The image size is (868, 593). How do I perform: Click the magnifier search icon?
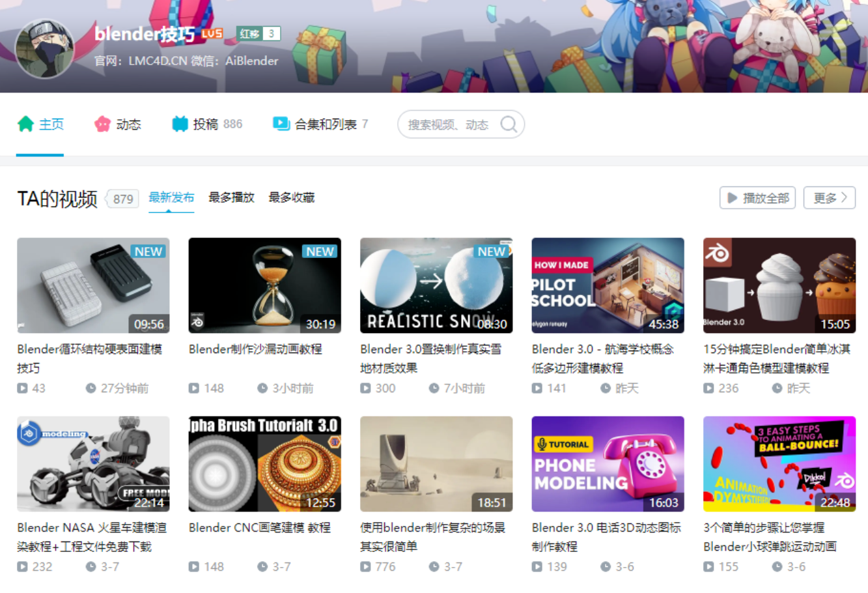tap(509, 124)
